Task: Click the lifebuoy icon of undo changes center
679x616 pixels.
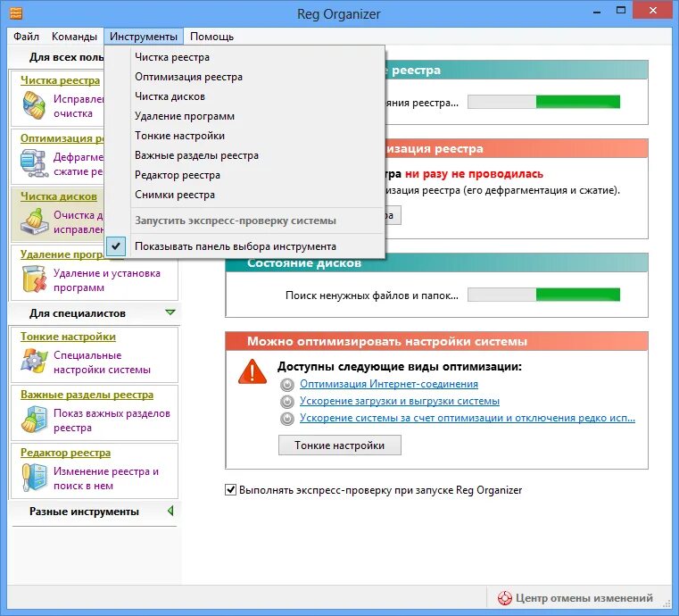Action: 504,598
